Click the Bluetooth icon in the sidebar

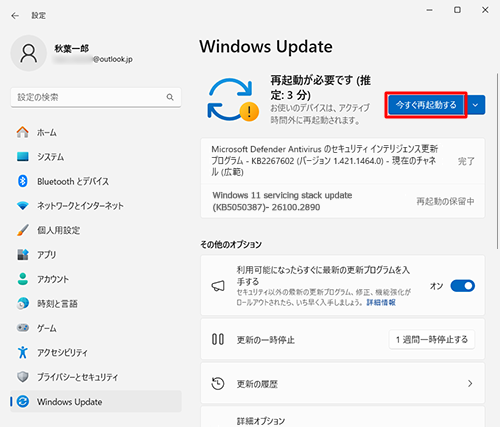[23, 181]
